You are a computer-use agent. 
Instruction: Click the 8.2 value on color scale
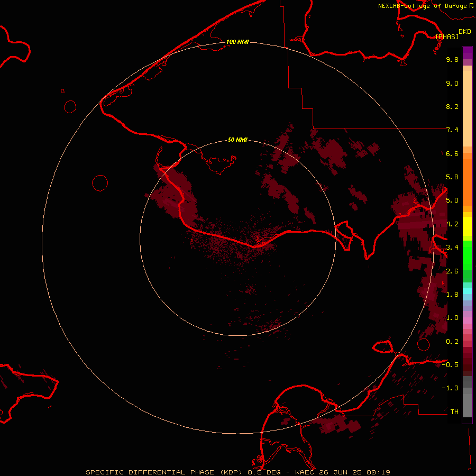(452, 106)
